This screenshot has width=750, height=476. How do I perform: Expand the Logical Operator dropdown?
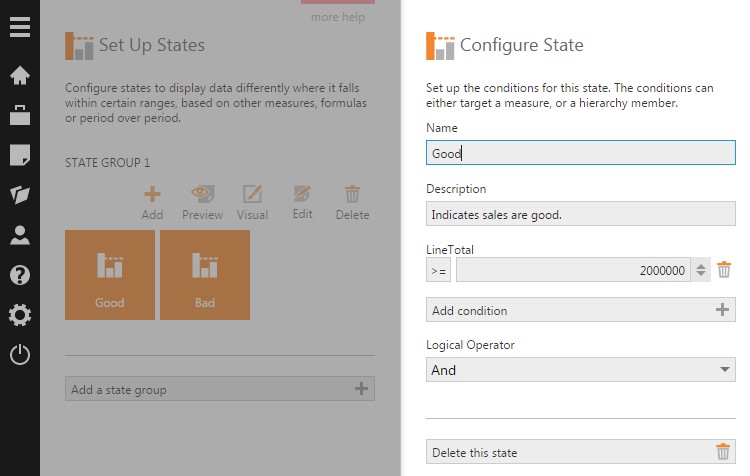[x=580, y=370]
